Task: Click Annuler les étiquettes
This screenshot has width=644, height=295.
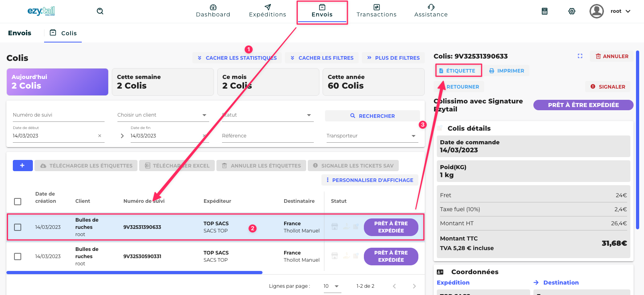Action: pos(261,166)
